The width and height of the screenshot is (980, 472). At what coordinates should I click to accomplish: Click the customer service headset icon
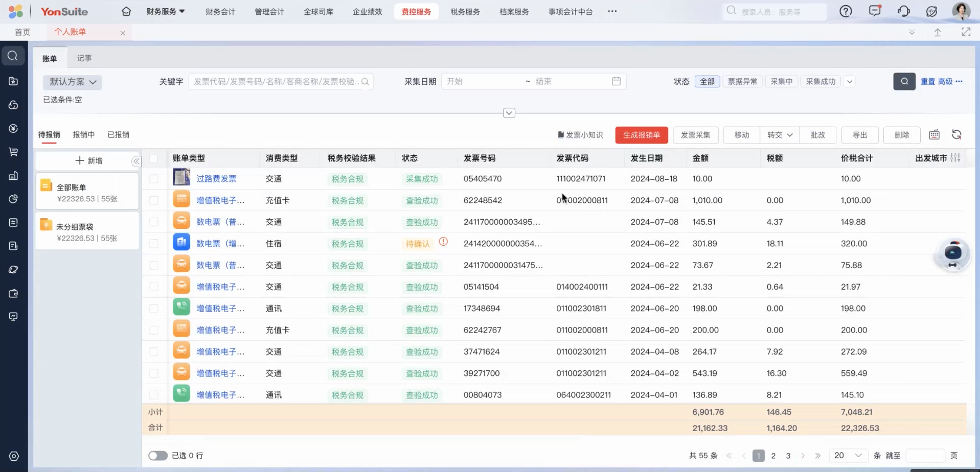pyautogui.click(x=903, y=11)
